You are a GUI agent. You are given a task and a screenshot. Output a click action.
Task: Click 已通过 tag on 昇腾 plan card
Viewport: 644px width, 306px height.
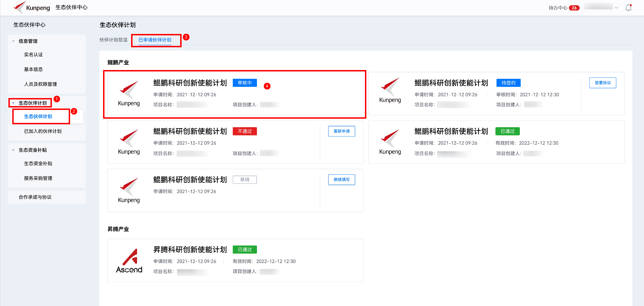[x=245, y=250]
